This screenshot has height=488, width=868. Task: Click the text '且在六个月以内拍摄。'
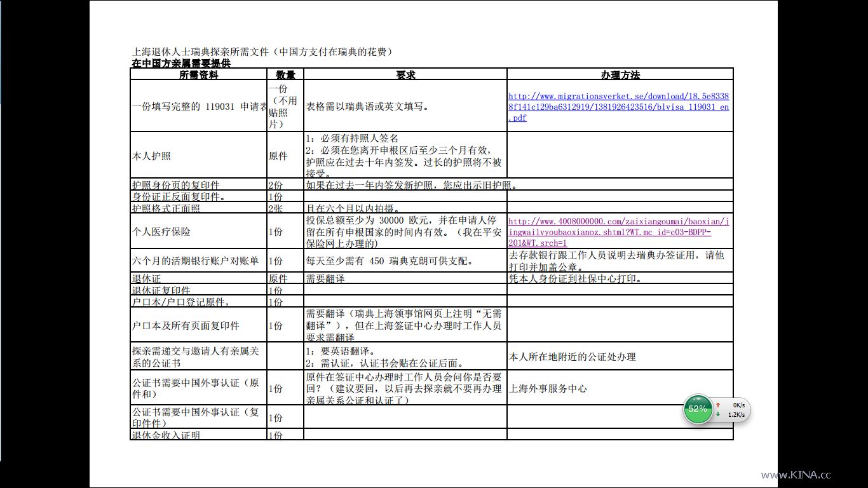click(353, 208)
